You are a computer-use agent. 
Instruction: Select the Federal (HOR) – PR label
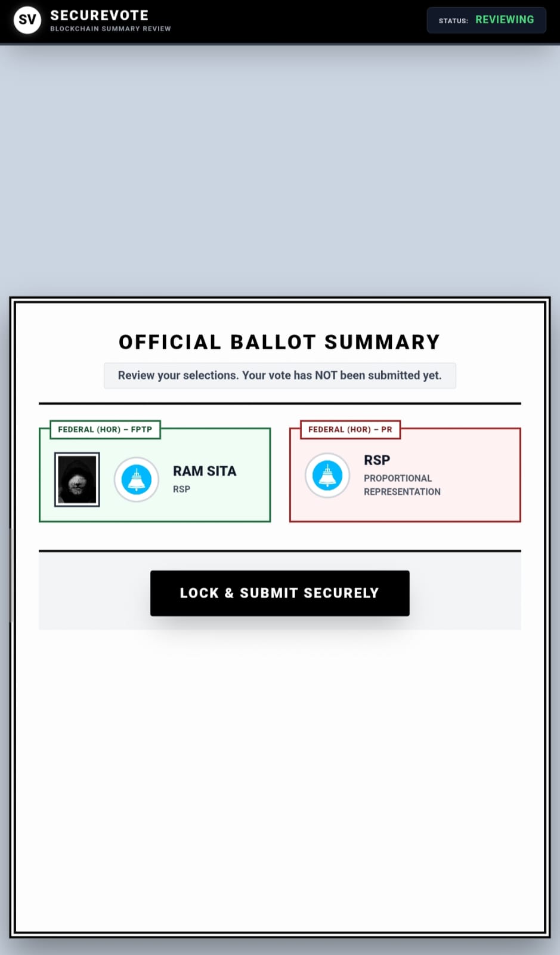point(350,430)
